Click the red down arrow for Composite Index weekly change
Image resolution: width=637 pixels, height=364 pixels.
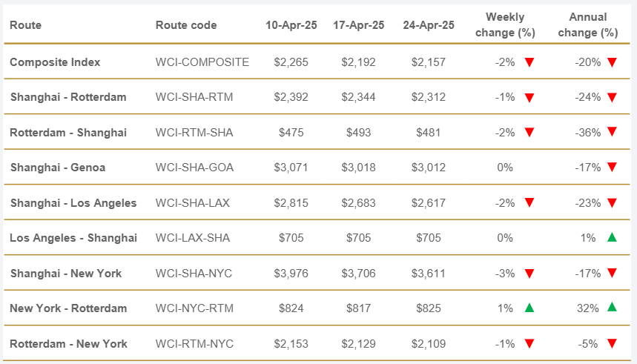pos(529,62)
